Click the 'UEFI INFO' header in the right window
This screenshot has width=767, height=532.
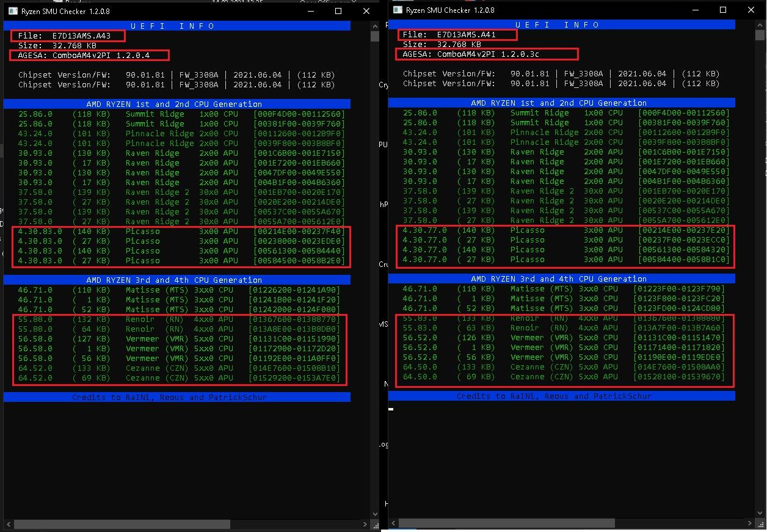[562, 24]
